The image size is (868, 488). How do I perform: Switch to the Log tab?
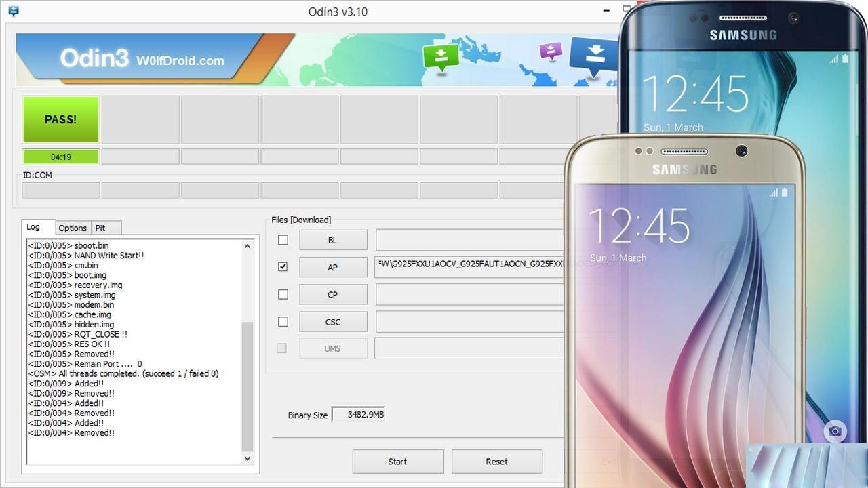(37, 227)
